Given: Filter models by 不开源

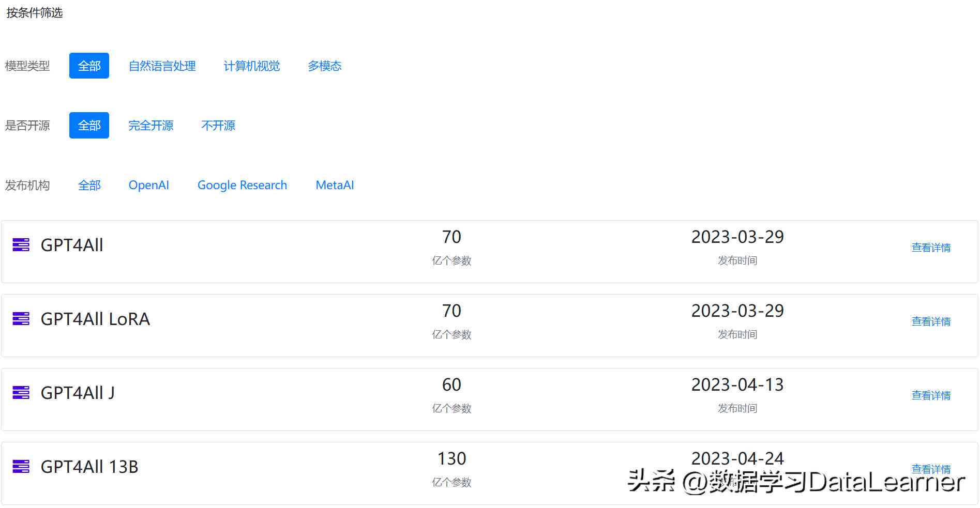Looking at the screenshot, I should coord(218,125).
